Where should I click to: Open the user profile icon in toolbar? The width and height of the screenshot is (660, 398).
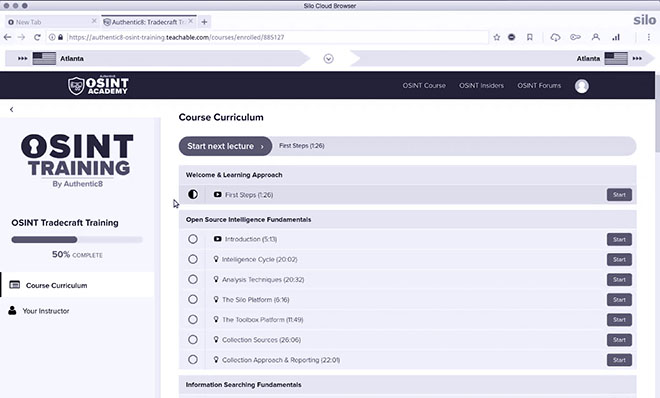click(x=596, y=37)
